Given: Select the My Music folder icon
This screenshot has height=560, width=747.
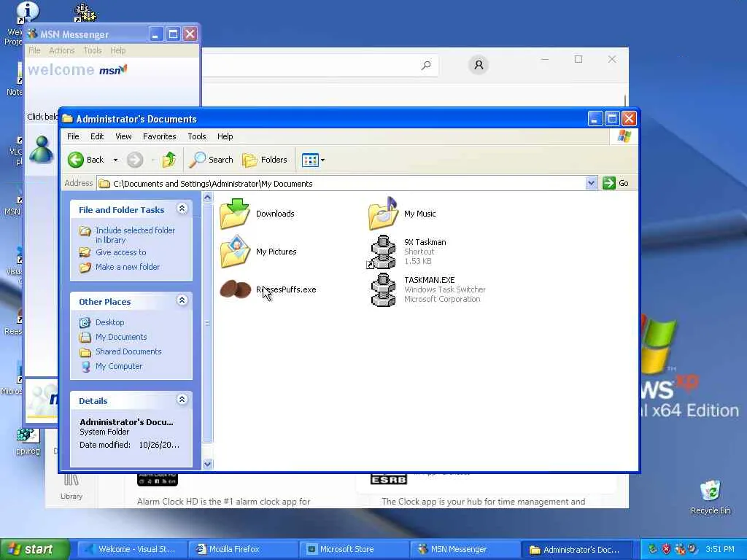Looking at the screenshot, I should pyautogui.click(x=384, y=214).
